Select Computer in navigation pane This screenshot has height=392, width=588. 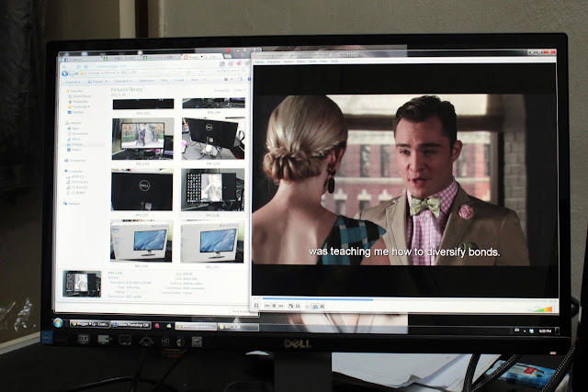click(73, 172)
